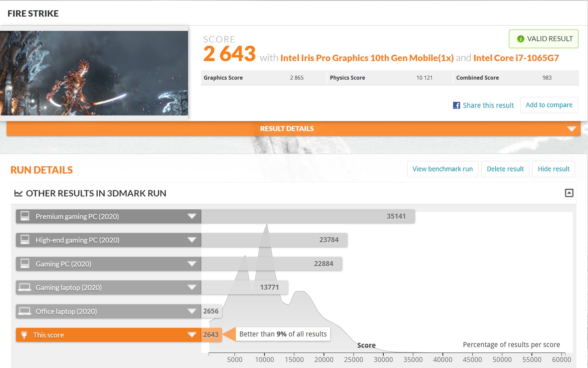Viewport: 588px width, 368px height.
Task: Open the Intel Iris Pro Graphics 10th Gen Mobile link
Action: point(367,58)
